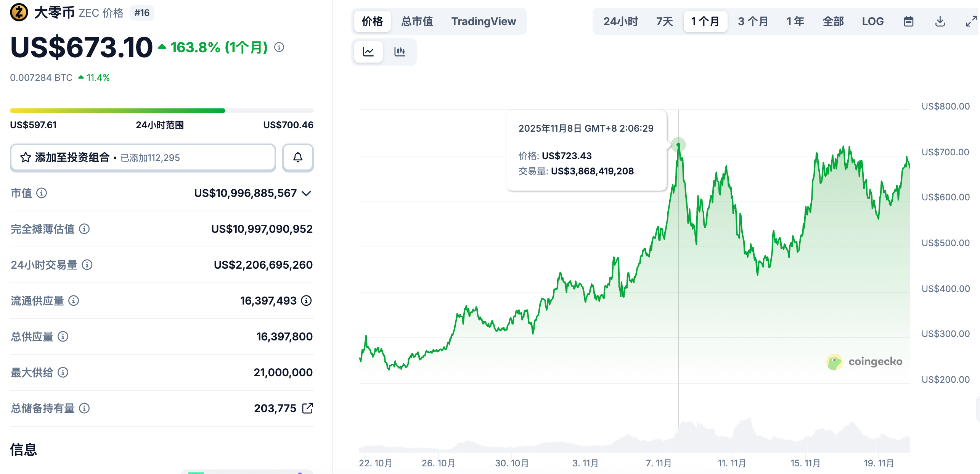Expand chart to fullscreen

point(971,21)
